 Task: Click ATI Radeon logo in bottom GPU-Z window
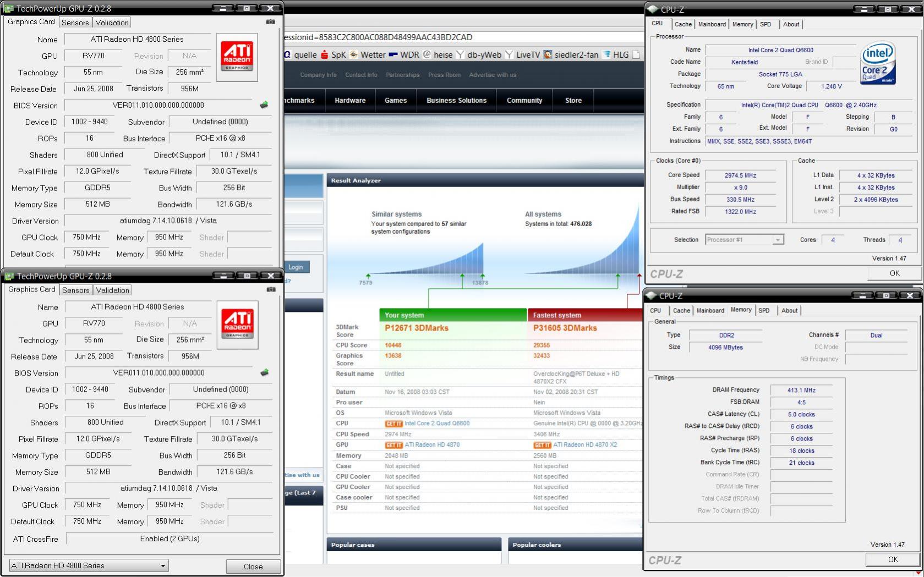(237, 325)
